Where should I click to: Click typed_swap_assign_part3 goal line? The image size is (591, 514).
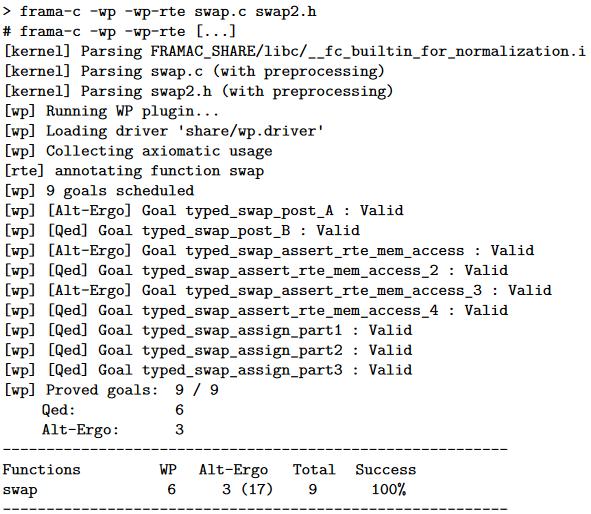coord(208,370)
